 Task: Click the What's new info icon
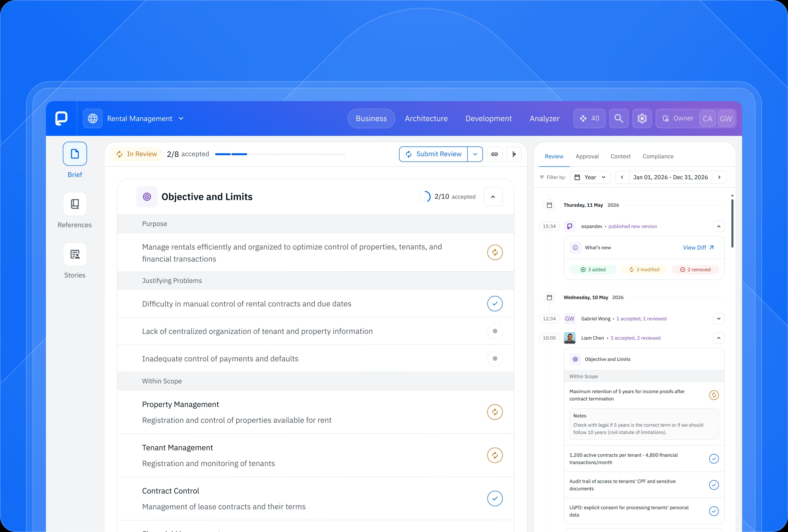click(x=575, y=248)
